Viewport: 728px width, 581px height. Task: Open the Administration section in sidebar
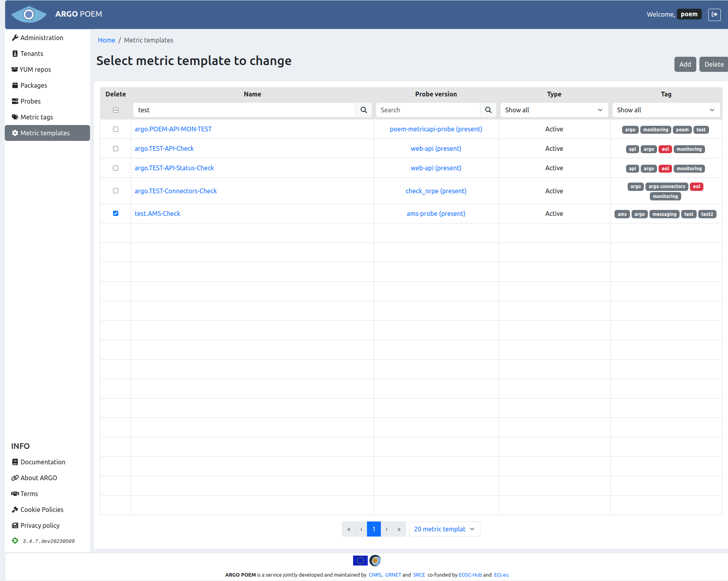[42, 38]
